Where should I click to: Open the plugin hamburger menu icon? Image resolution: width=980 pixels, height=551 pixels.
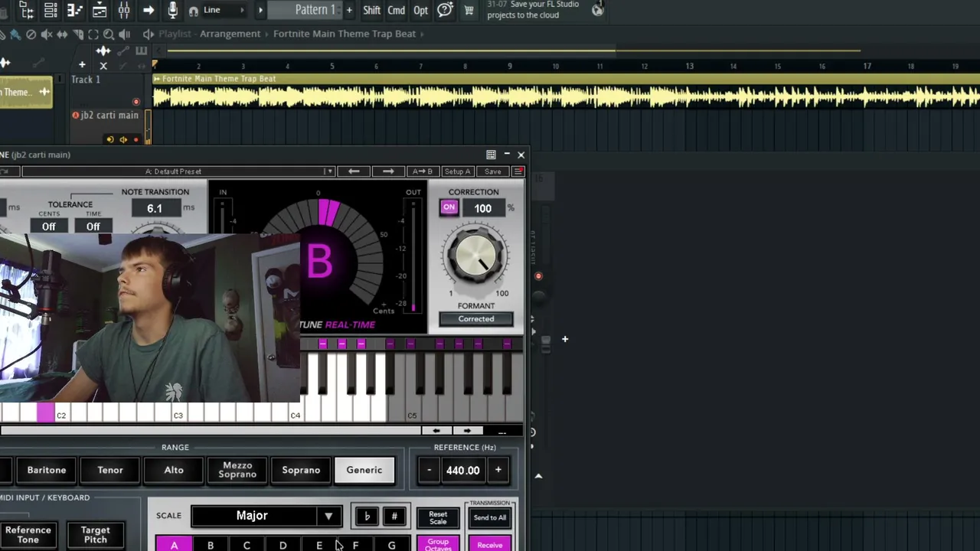[518, 171]
